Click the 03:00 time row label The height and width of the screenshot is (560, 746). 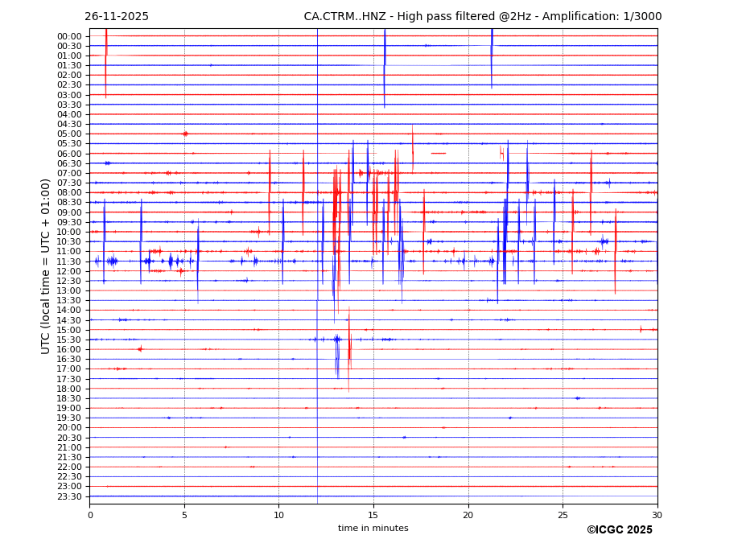click(69, 95)
